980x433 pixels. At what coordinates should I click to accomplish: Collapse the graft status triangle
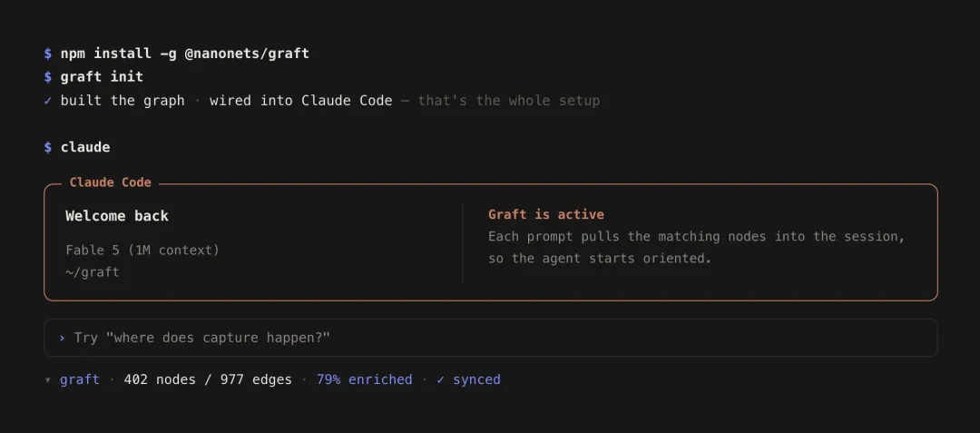[x=47, y=380]
